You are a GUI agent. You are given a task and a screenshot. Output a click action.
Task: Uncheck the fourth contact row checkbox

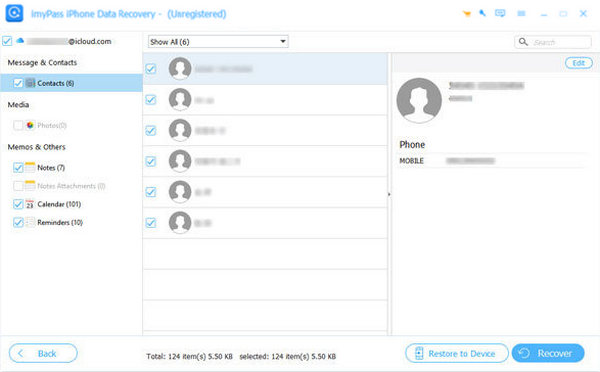151,161
